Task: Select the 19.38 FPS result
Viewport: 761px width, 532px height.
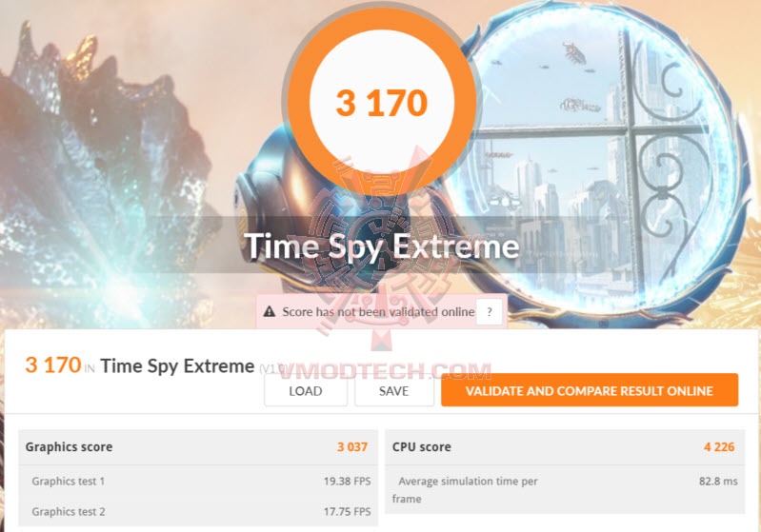Action: coord(347,481)
